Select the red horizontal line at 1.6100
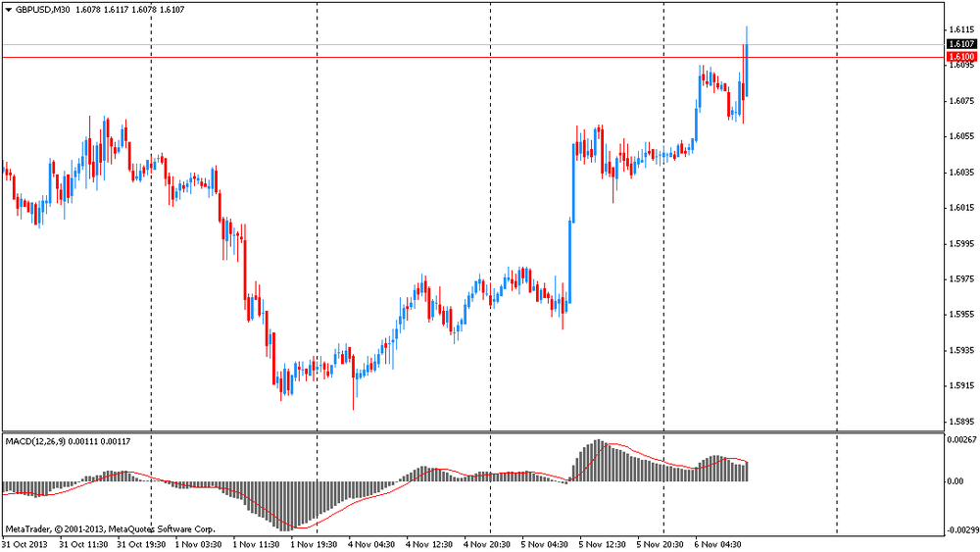The width and height of the screenshot is (980, 552). click(392, 57)
